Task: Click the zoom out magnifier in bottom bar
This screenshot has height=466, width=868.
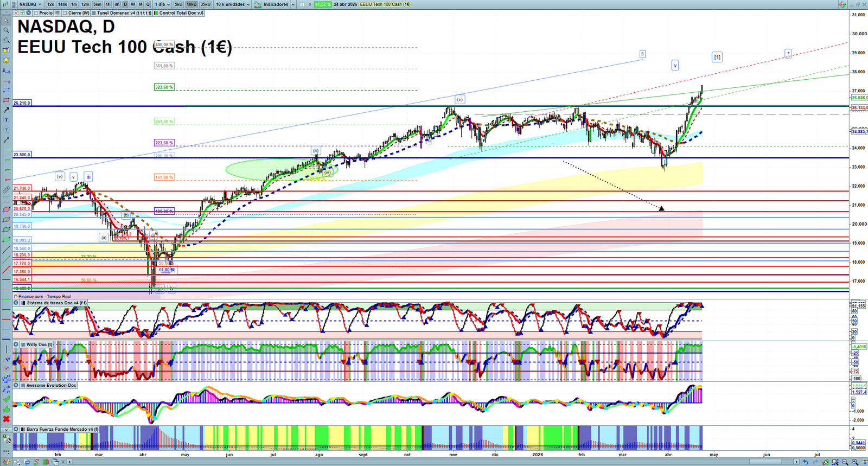Action: coord(845,462)
